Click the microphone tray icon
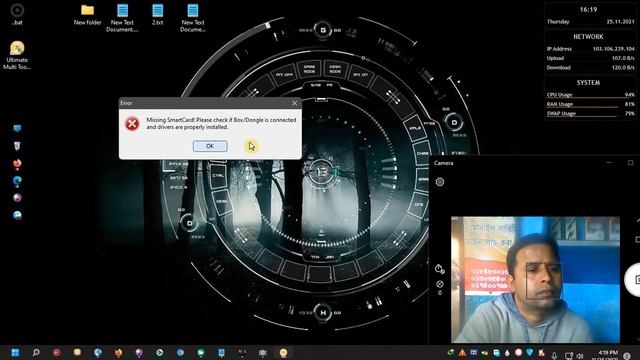 [x=554, y=356]
